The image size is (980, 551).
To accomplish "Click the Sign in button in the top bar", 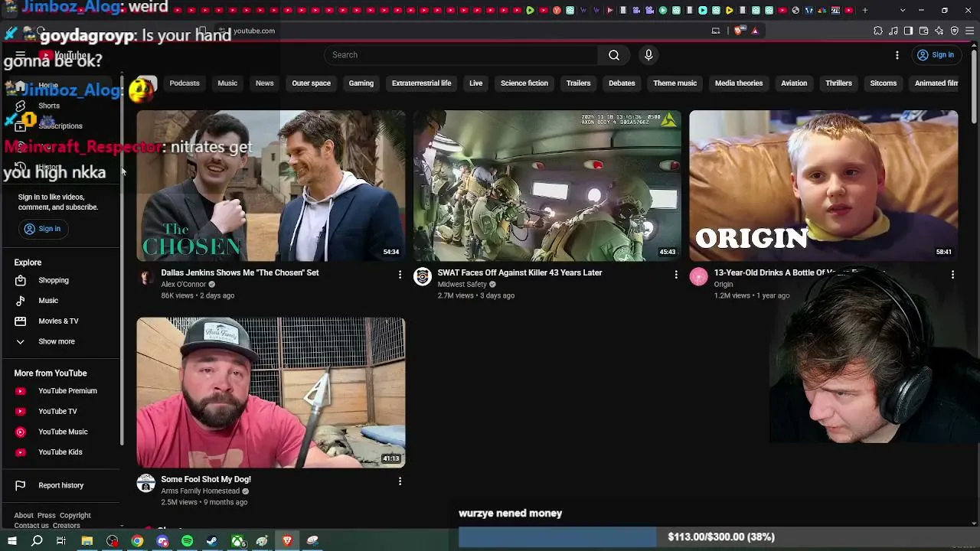I will 935,55.
